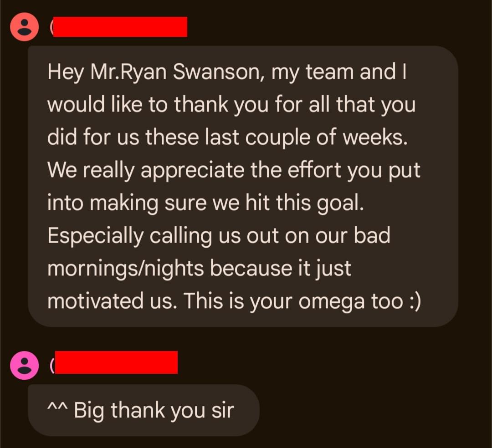Screen dimensions: 492x448
Task: Open the pink sender avatar
Action: [x=25, y=365]
